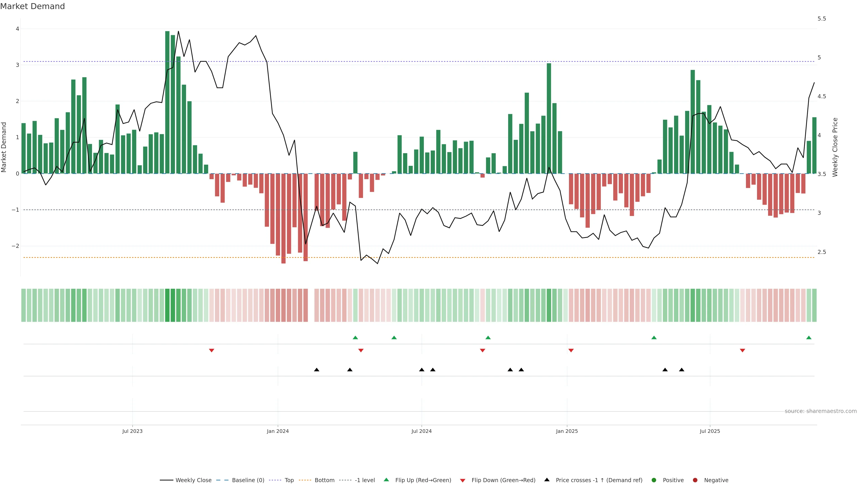Click the first red flip-down marker
Image resolution: width=868 pixels, height=488 pixels.
(x=212, y=351)
